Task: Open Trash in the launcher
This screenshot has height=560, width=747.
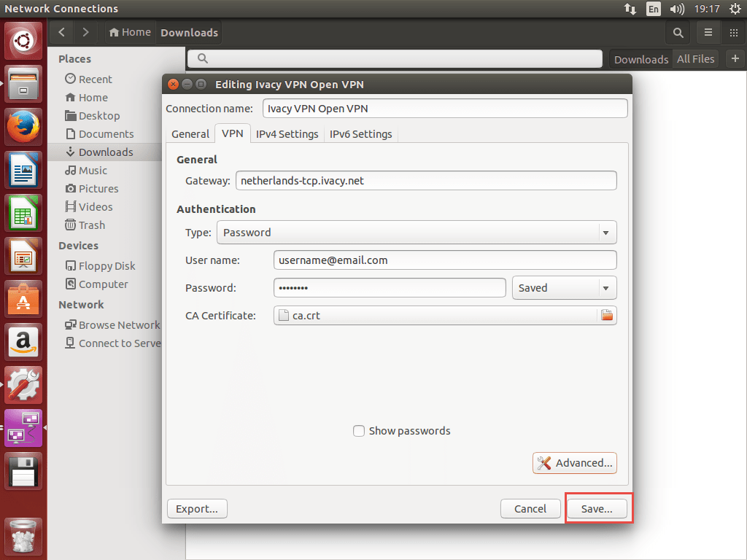Action: [x=23, y=537]
